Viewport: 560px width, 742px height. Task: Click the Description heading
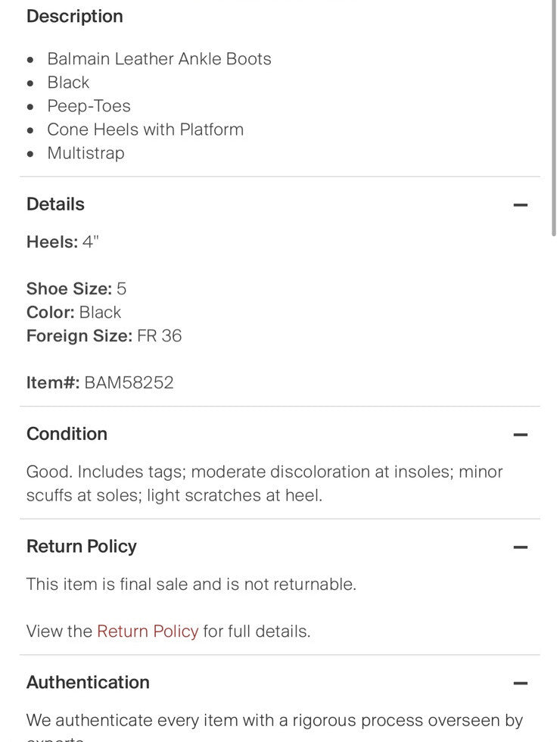click(x=74, y=17)
